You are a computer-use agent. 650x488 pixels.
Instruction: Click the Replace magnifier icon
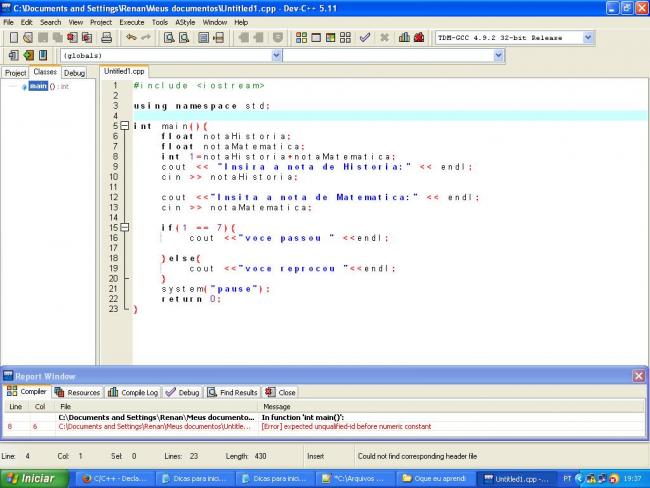point(184,38)
